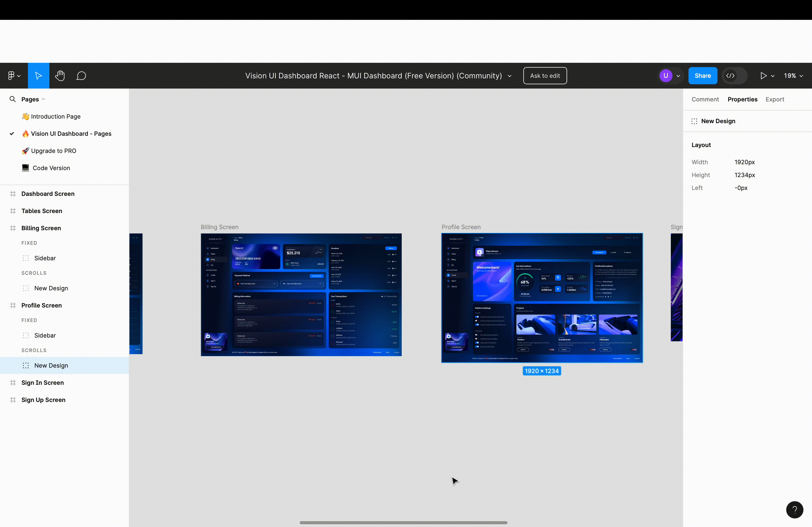The height and width of the screenshot is (527, 812).
Task: Click the Present play icon
Action: (764, 76)
